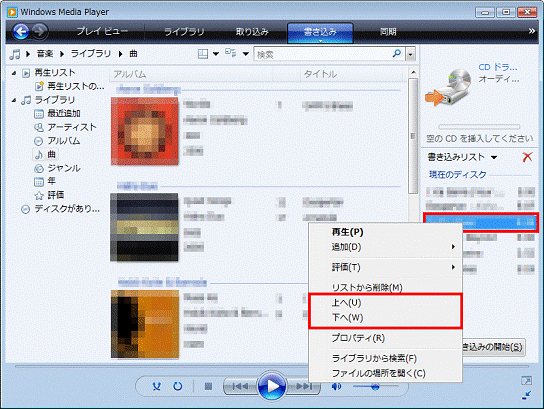Click the 音楽 breadcrumb
Image resolution: width=544 pixels, height=409 pixels.
(x=45, y=54)
